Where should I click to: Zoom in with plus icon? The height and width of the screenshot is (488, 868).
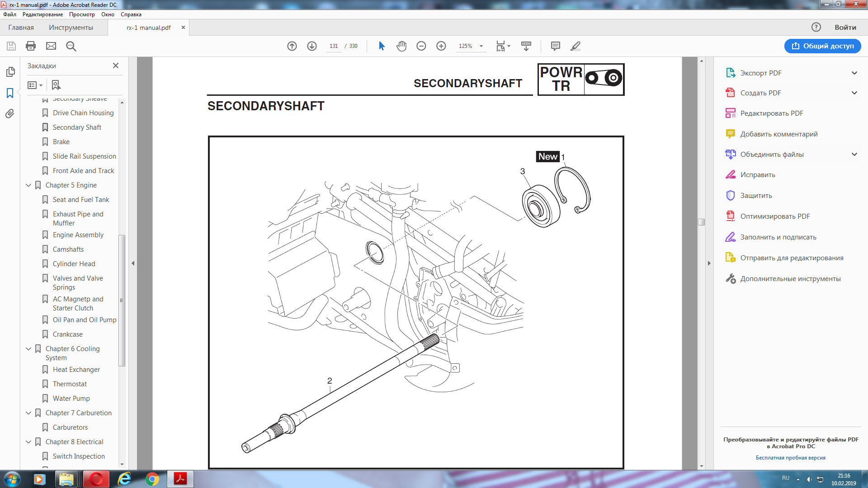[x=441, y=46]
